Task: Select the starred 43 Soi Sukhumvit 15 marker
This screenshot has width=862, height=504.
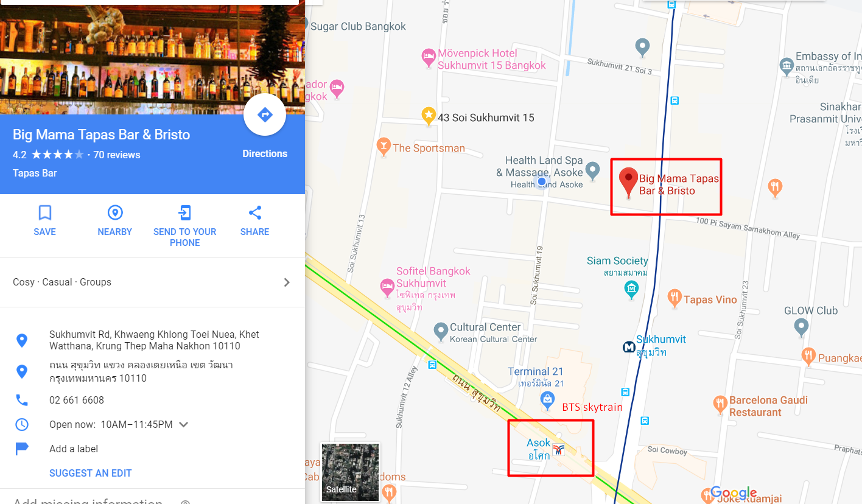Action: point(429,116)
